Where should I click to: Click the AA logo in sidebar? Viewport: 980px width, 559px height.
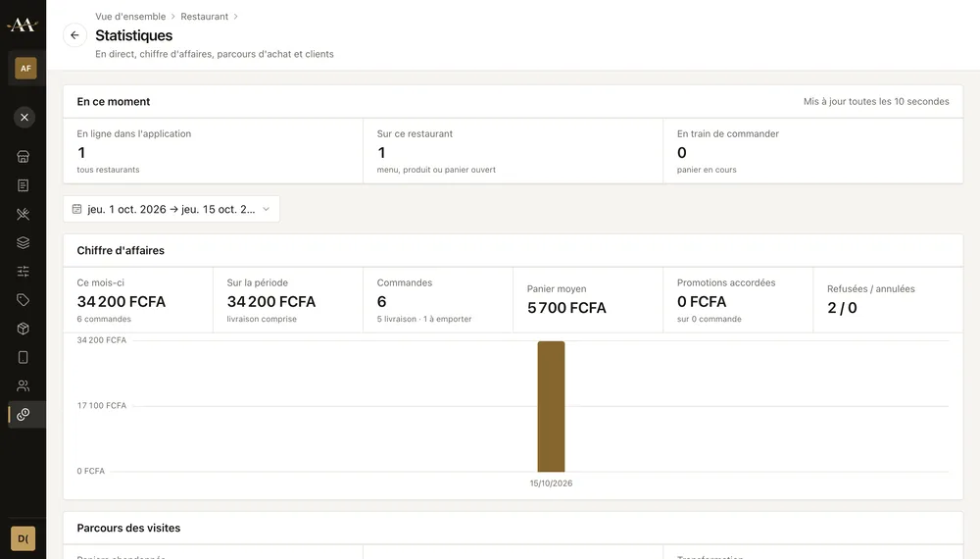pos(23,25)
